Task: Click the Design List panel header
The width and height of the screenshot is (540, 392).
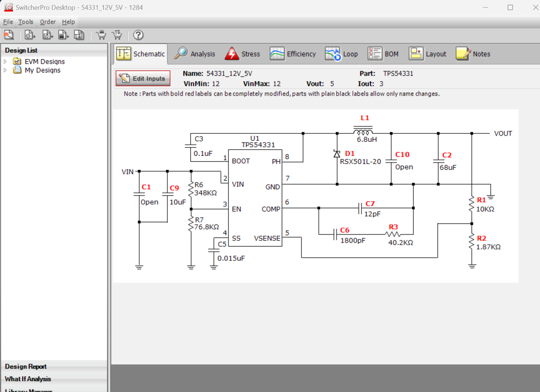Action: click(54, 50)
